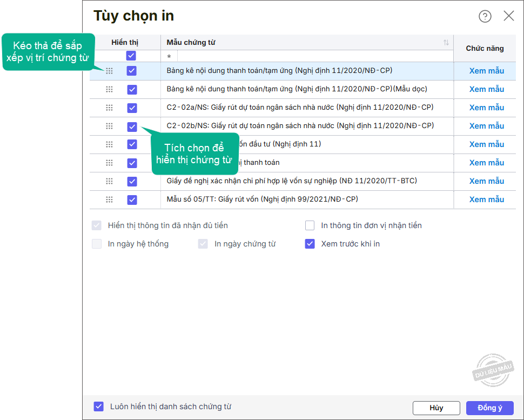524x420 pixels.
Task: Select C2-02b/NS Giấy rút dự toán text
Action: click(300, 126)
